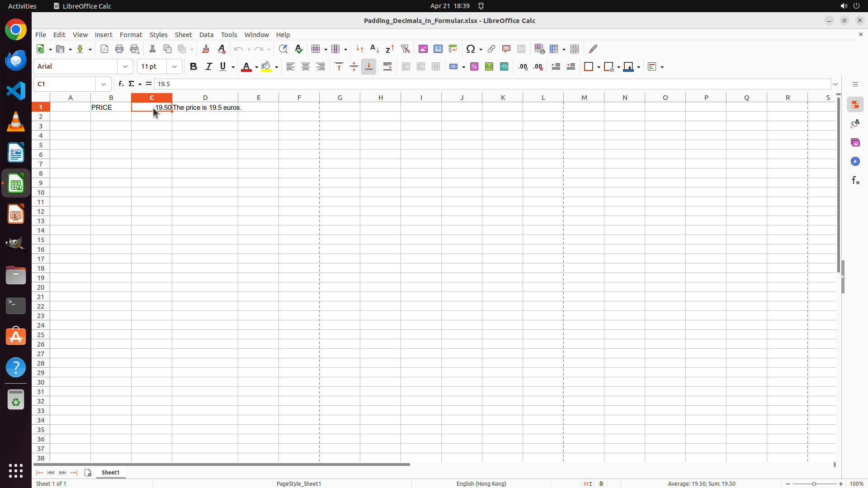Open the Function Wizard
This screenshot has width=868, height=488.
(x=121, y=84)
